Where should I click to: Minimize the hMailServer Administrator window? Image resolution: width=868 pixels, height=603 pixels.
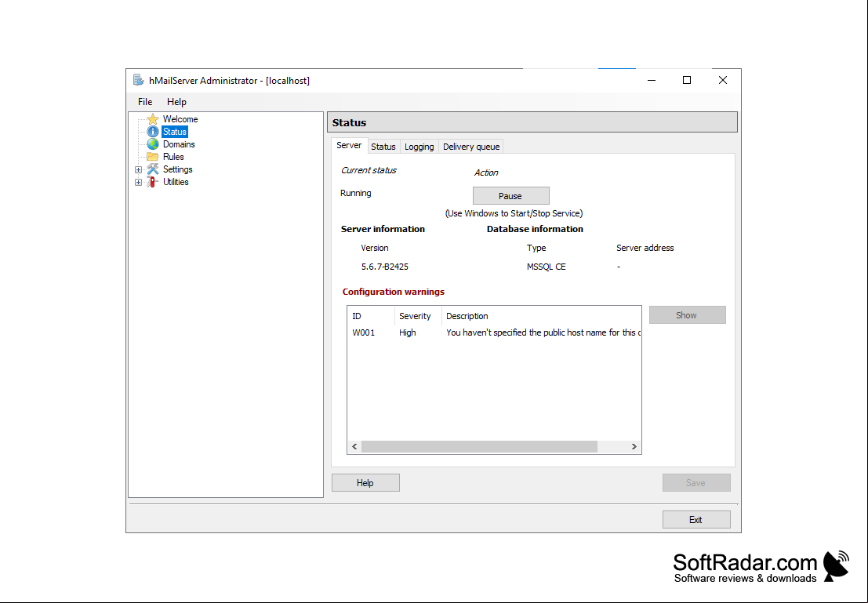(652, 80)
